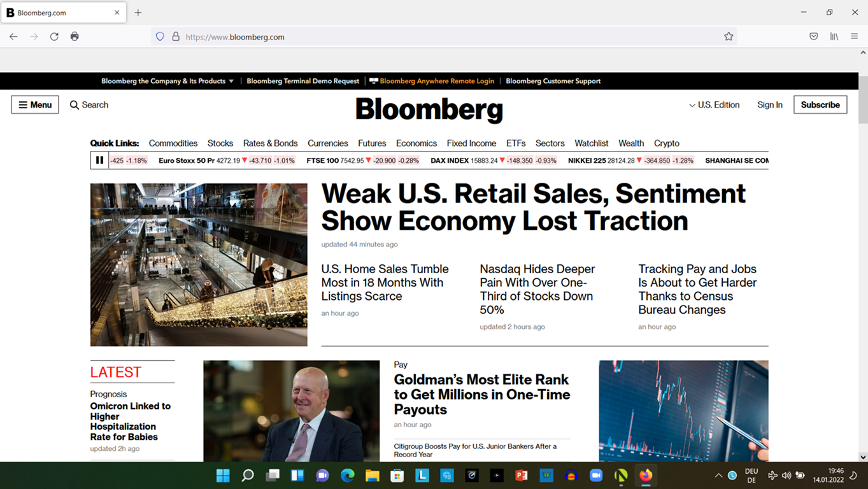Reload the Bloomberg page
This screenshot has width=868, height=489.
54,37
